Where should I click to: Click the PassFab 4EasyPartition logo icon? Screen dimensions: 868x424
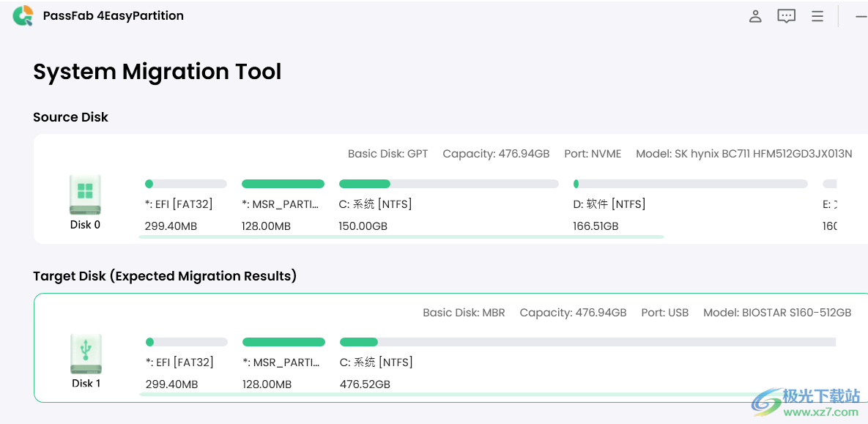[x=23, y=15]
